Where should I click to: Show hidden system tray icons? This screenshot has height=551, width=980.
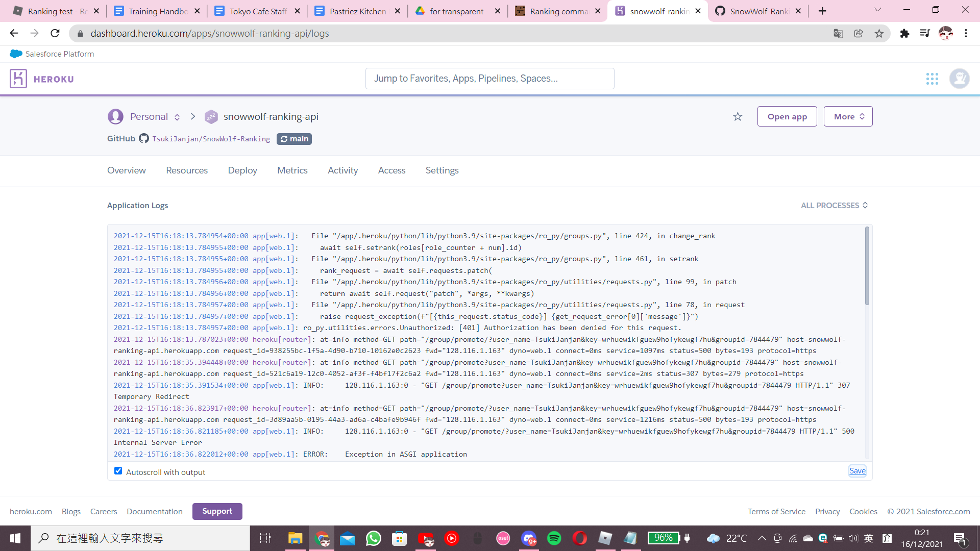(762, 538)
